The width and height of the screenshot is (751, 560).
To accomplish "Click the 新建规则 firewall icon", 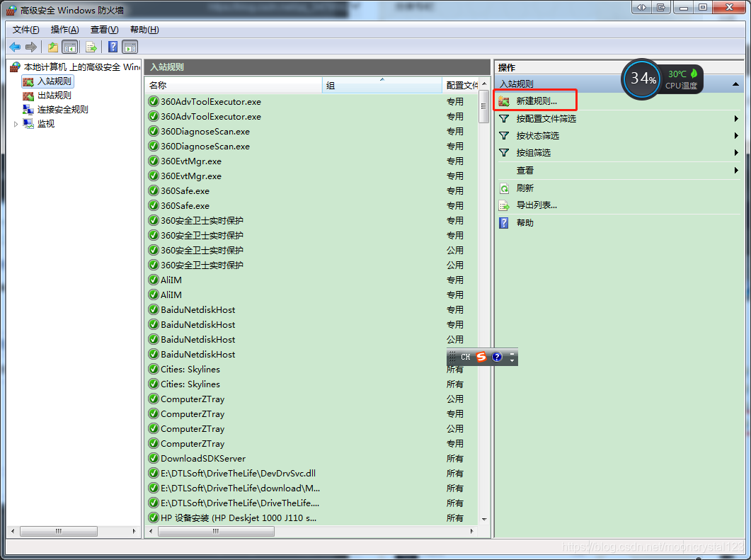I will [x=504, y=101].
